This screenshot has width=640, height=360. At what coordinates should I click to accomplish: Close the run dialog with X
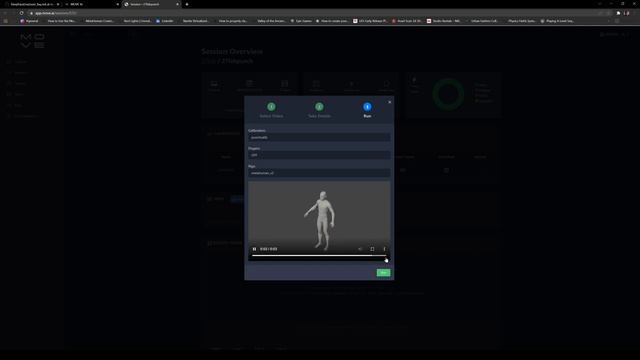(389, 102)
